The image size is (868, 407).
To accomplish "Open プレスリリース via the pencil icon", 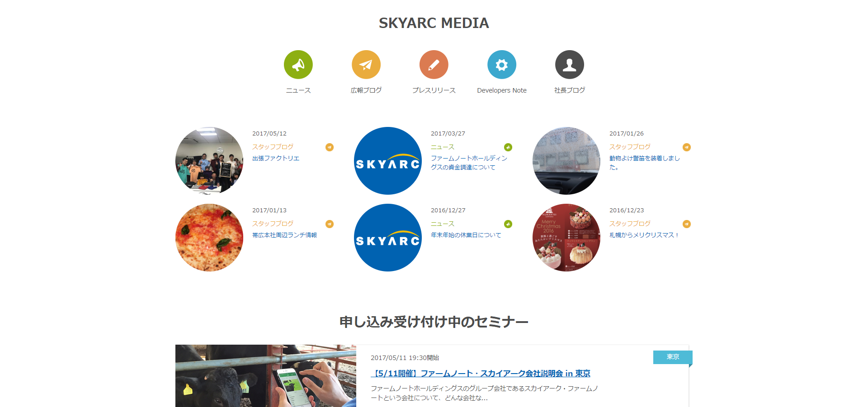I will coord(434,65).
